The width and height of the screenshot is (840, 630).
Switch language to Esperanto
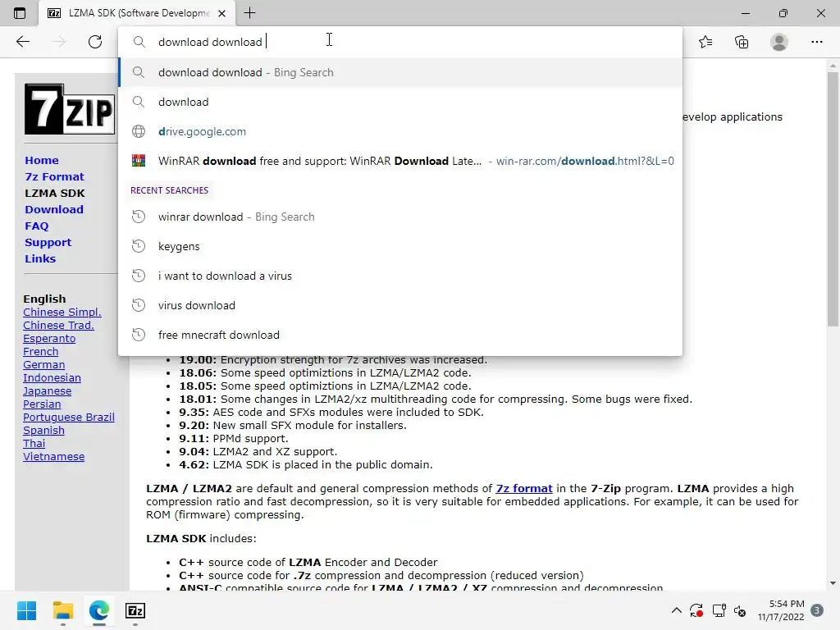(49, 339)
